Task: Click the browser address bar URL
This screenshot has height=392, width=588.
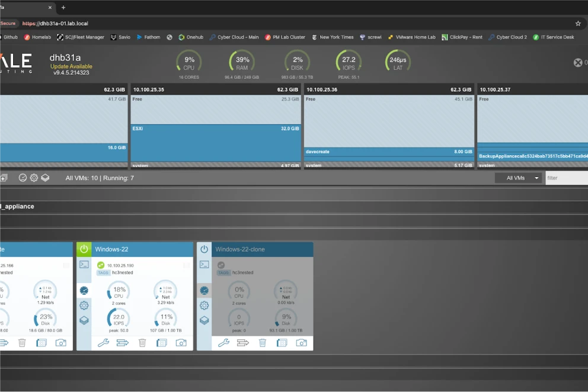Action: coord(55,23)
